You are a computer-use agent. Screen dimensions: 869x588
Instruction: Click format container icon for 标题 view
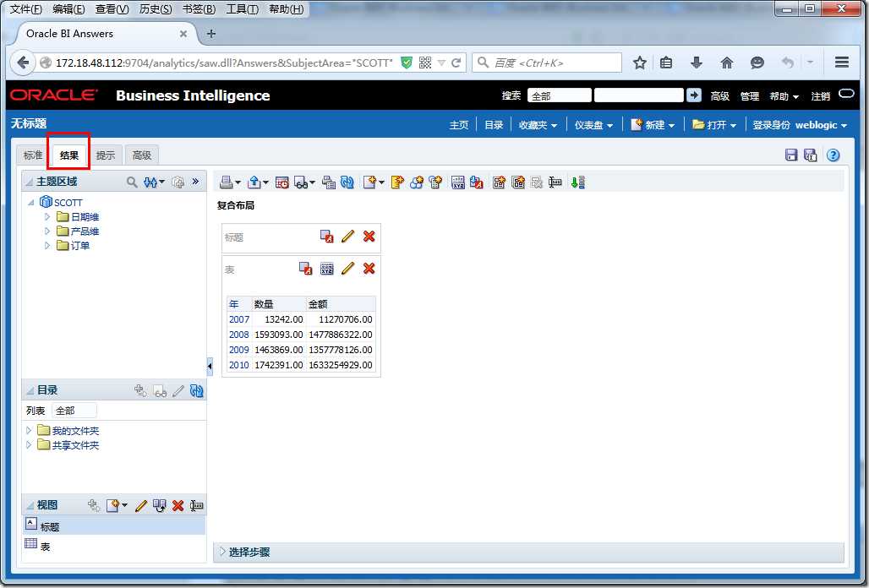[327, 237]
